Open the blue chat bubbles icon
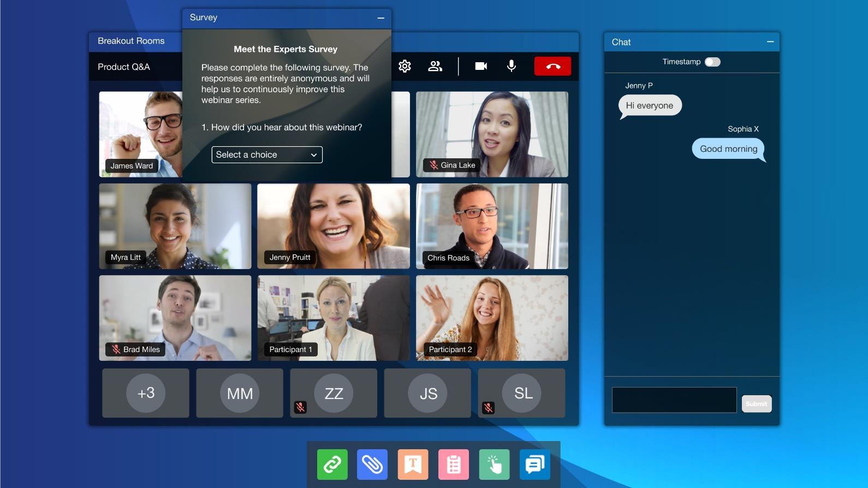Screen dimensions: 868x488 [x=534, y=465]
